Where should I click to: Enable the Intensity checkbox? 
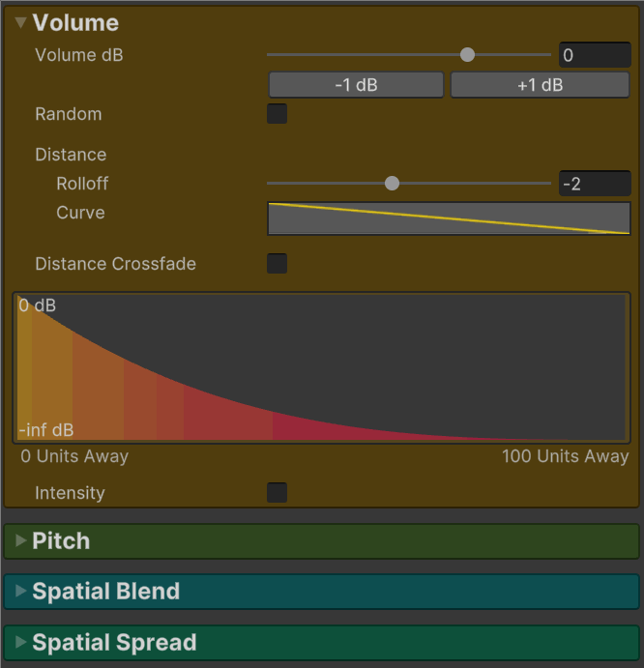[278, 493]
